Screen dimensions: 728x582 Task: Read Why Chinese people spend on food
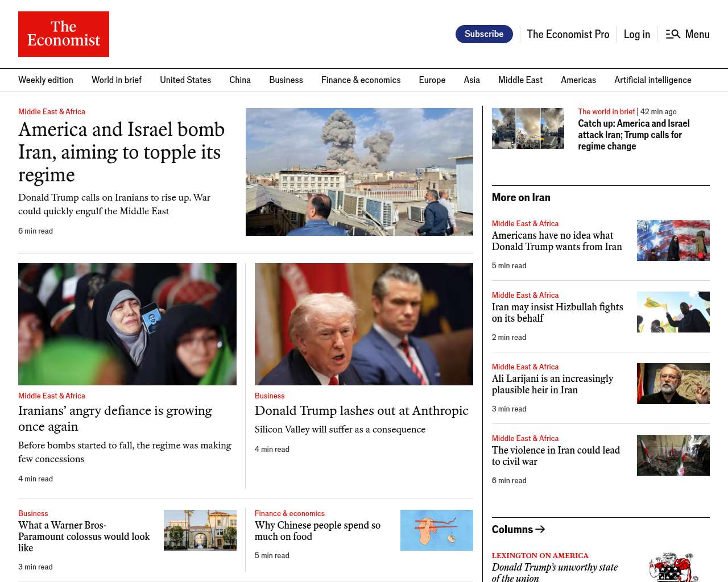point(317,531)
